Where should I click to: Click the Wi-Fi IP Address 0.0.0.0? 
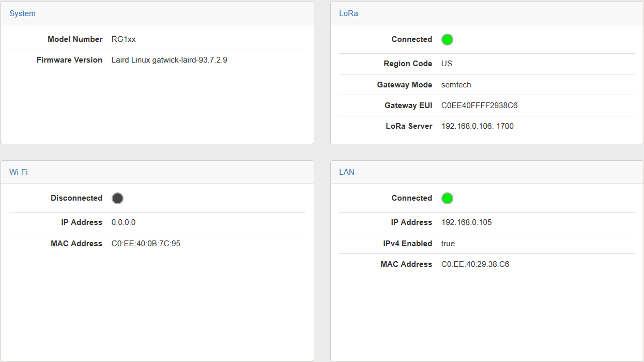pyautogui.click(x=124, y=222)
